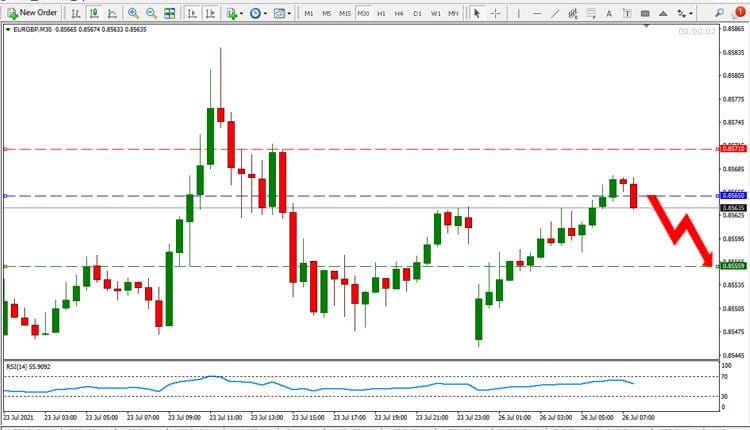Select the text tool labeled A
Image resolution: width=750 pixels, height=430 pixels.
[609, 13]
